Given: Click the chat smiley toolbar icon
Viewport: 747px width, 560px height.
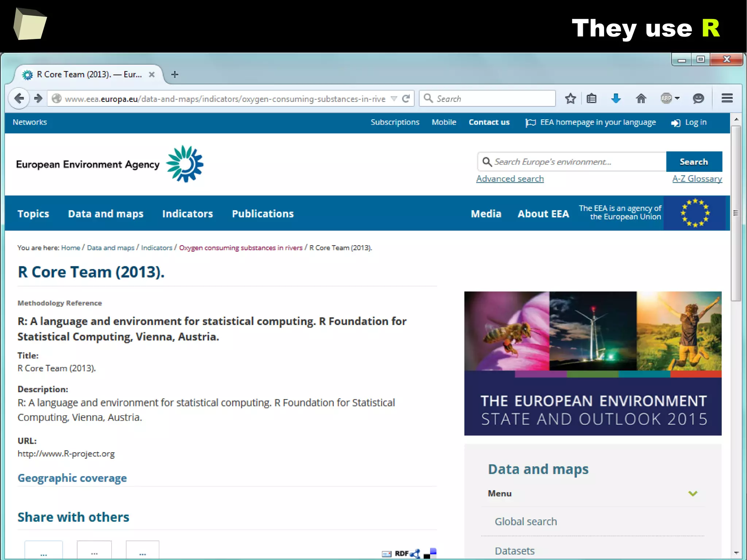Looking at the screenshot, I should [698, 99].
